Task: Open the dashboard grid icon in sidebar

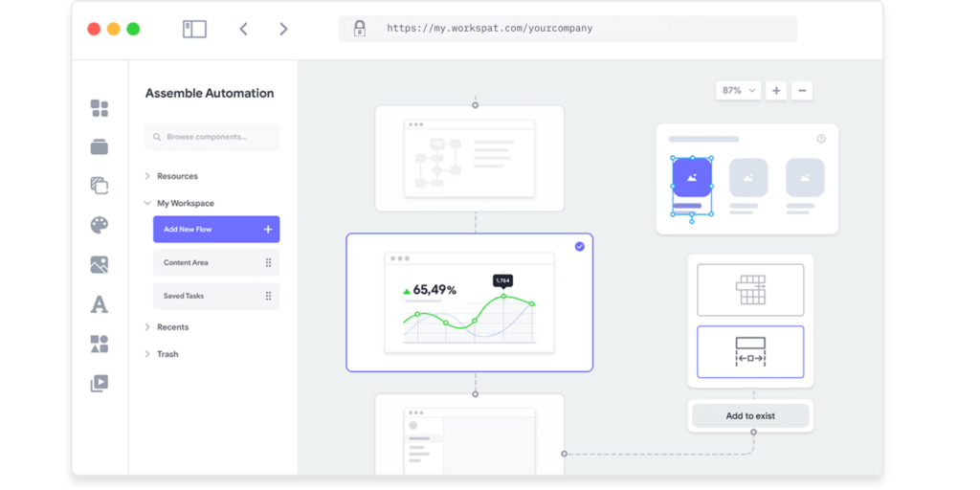Action: point(100,108)
